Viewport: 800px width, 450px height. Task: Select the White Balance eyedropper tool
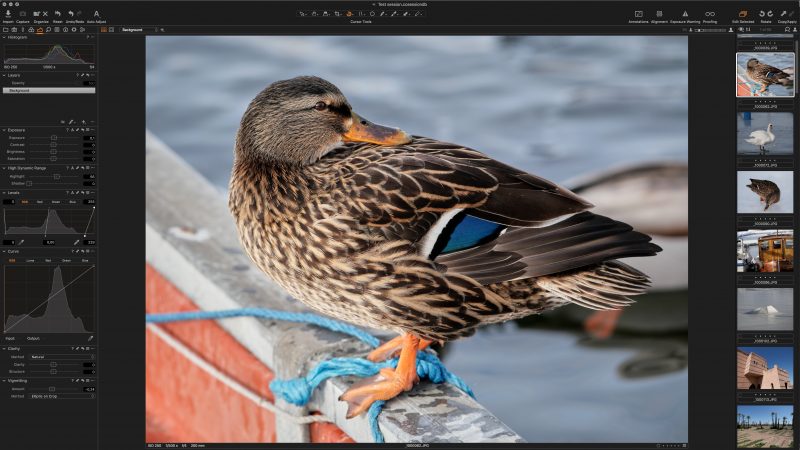pyautogui.click(x=395, y=14)
